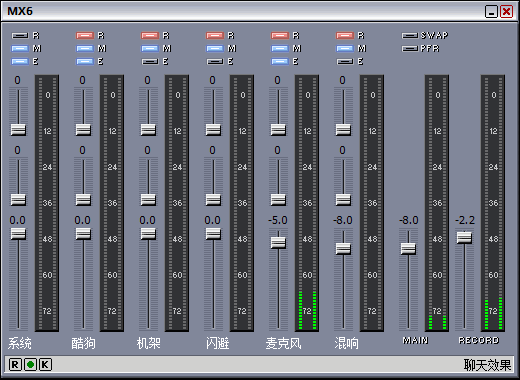
Task: Toggle the E button on 系统 channel
Action: coord(20,61)
